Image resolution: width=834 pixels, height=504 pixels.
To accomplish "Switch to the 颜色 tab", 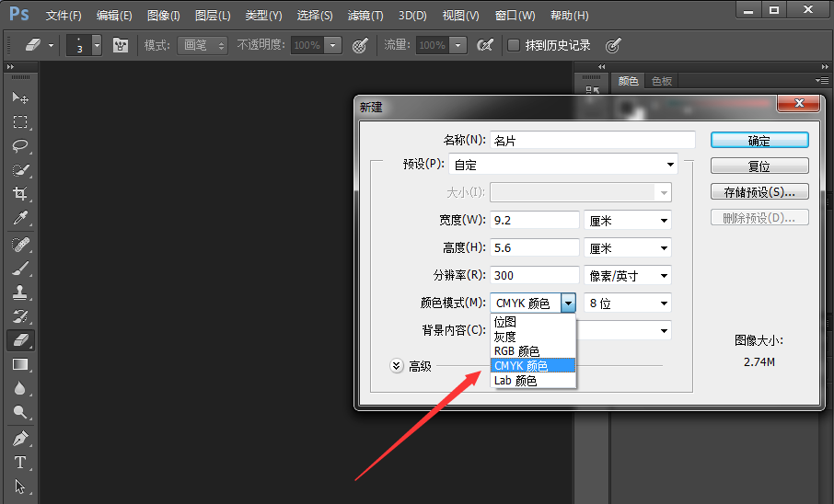I will (x=628, y=81).
